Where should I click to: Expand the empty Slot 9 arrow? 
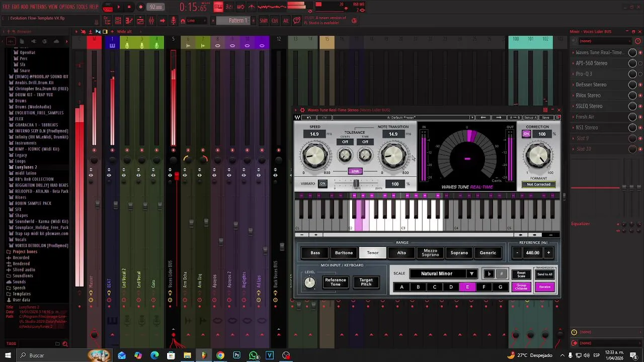point(573,138)
